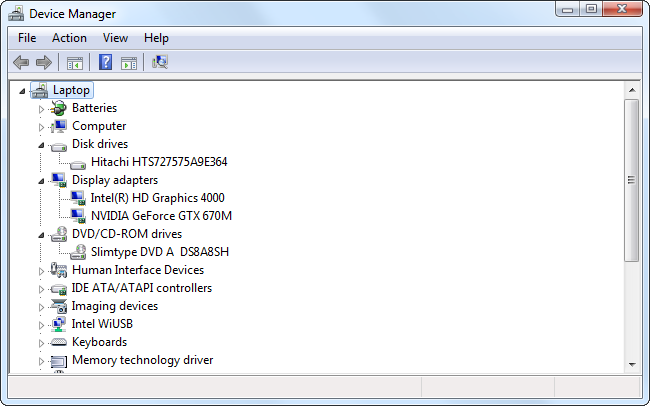The height and width of the screenshot is (406, 650).
Task: Collapse the Laptop root node
Action: [x=22, y=91]
